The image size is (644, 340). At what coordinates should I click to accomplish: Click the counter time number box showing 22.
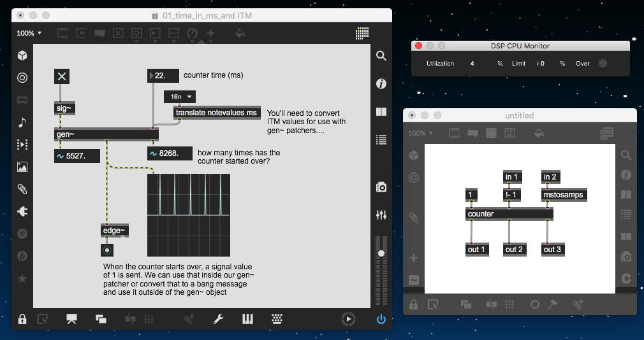pyautogui.click(x=163, y=76)
